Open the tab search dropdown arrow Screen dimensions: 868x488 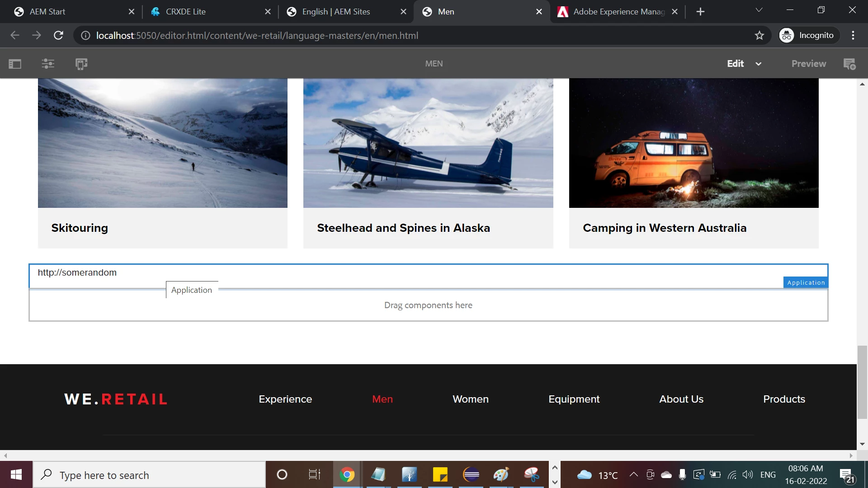pyautogui.click(x=759, y=10)
